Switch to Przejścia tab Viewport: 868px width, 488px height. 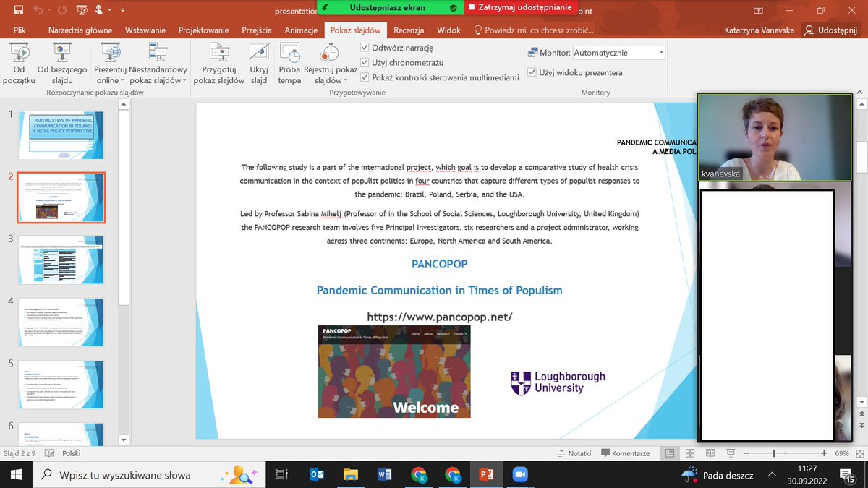coord(257,30)
